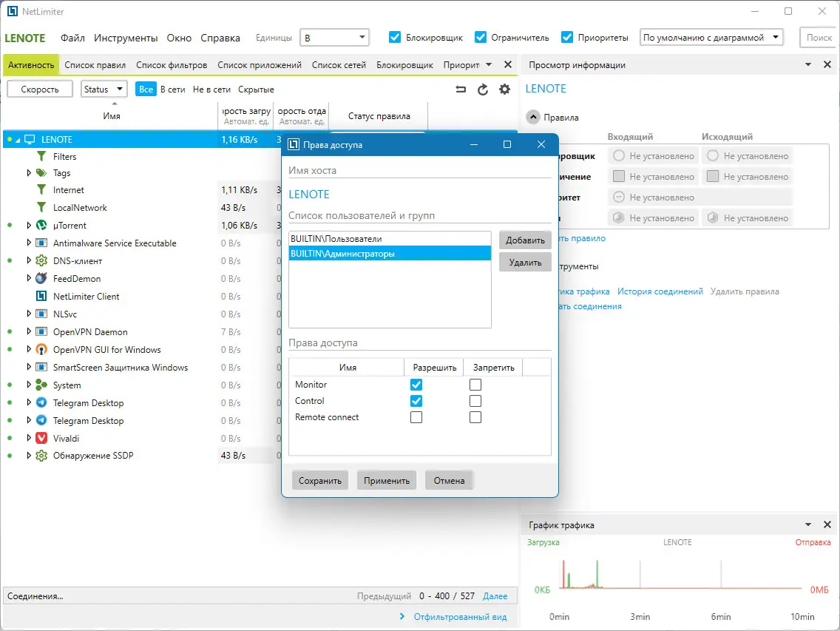Collapse the Правила section chevron
The image size is (840, 631).
(x=533, y=117)
